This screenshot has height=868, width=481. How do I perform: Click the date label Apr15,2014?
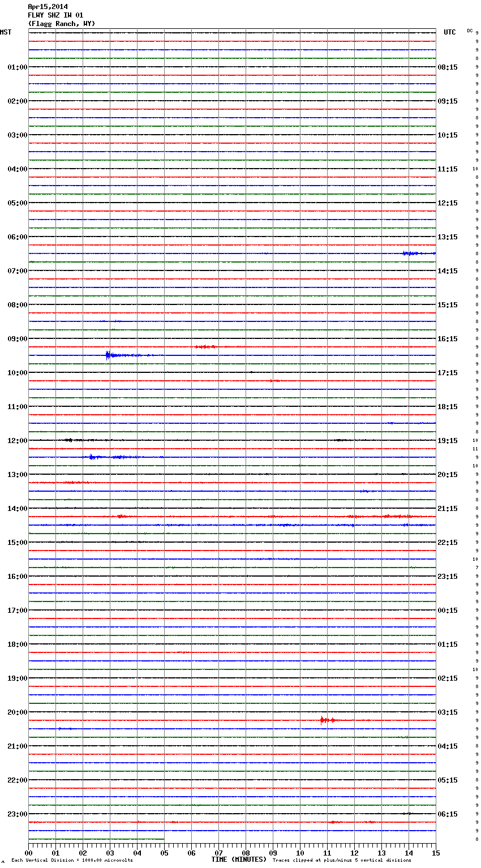(48, 7)
